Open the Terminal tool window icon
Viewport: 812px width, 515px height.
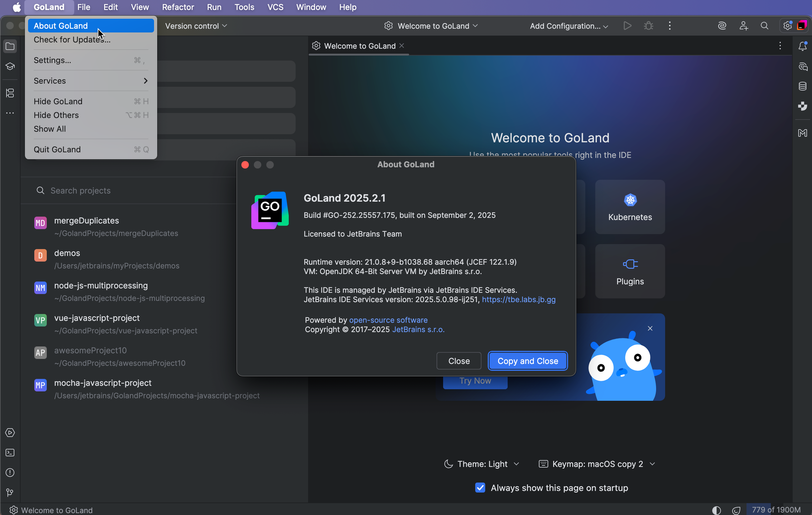[10, 453]
